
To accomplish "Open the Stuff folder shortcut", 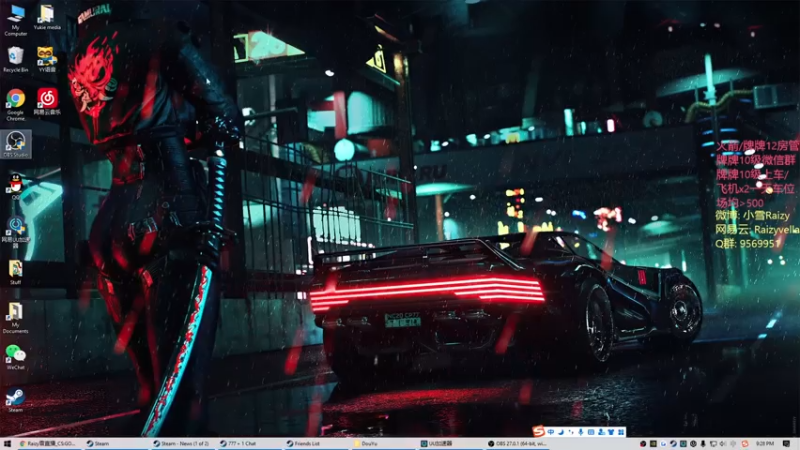I will (x=16, y=272).
